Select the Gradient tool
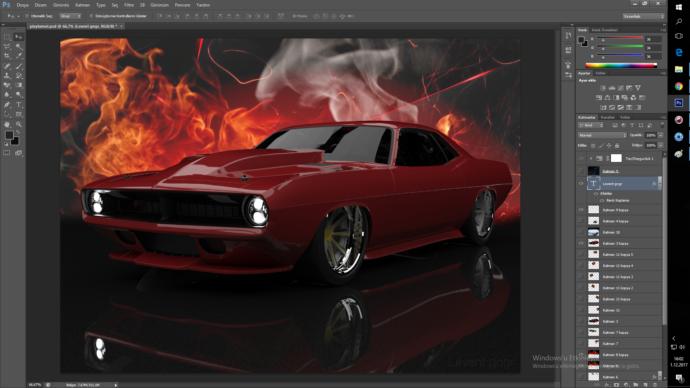The width and height of the screenshot is (690, 388). click(19, 84)
